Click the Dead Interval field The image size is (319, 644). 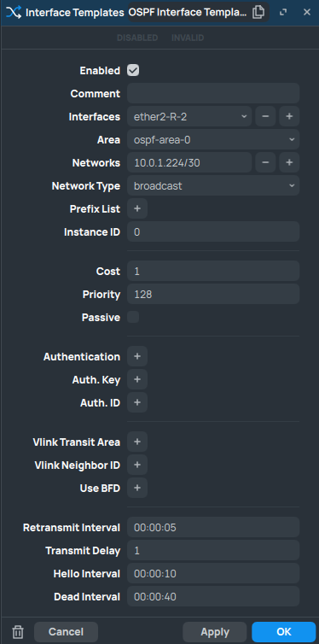tap(213, 596)
